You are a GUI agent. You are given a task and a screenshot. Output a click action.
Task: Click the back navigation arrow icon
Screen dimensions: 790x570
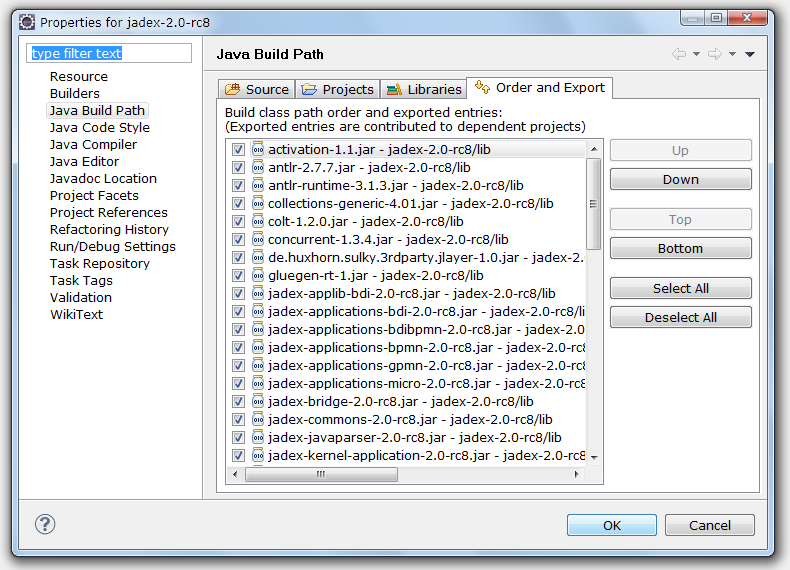pyautogui.click(x=679, y=54)
